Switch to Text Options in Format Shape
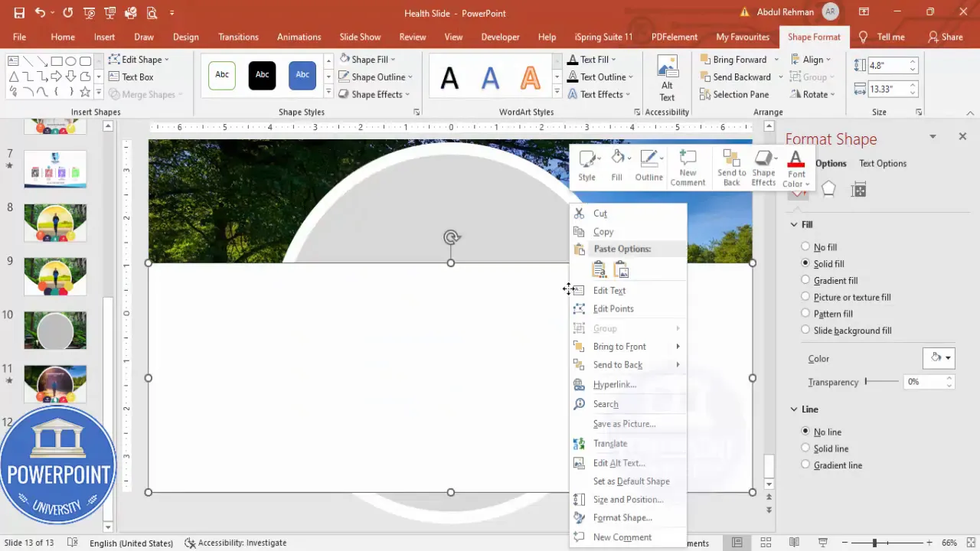 (x=882, y=163)
